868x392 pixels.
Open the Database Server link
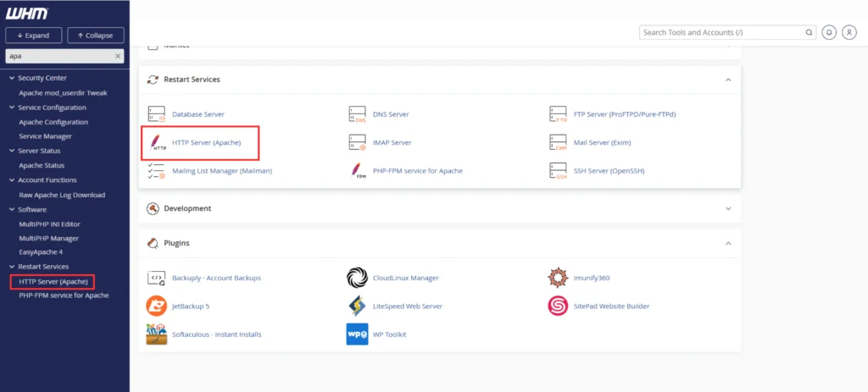[x=198, y=114]
